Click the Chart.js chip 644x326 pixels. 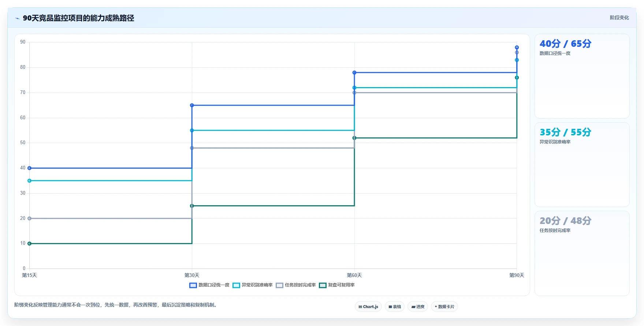[368, 307]
